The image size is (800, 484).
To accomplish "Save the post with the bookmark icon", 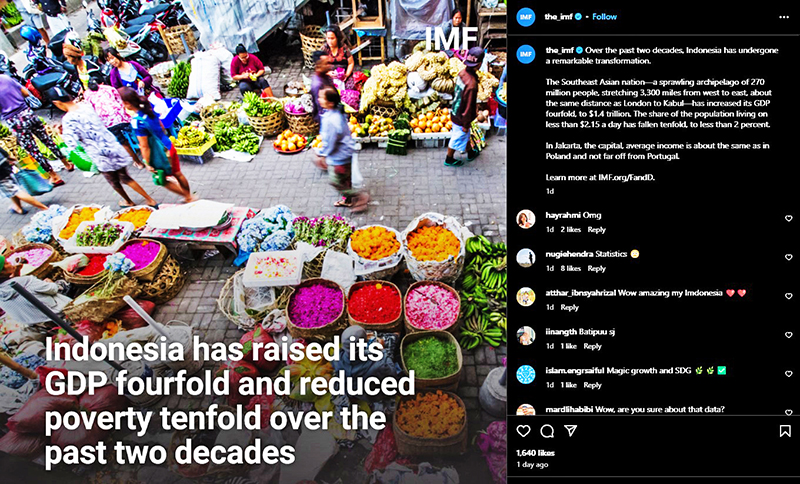I will 785,431.
